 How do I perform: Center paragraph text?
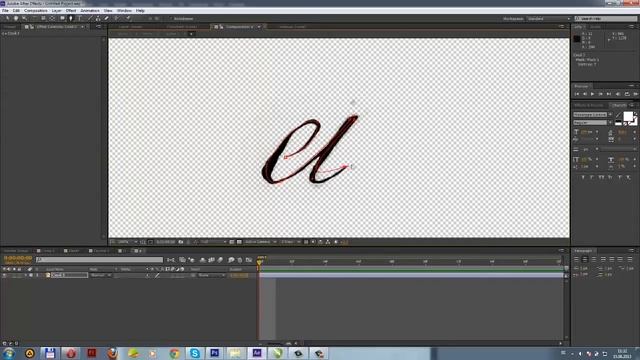[585, 259]
